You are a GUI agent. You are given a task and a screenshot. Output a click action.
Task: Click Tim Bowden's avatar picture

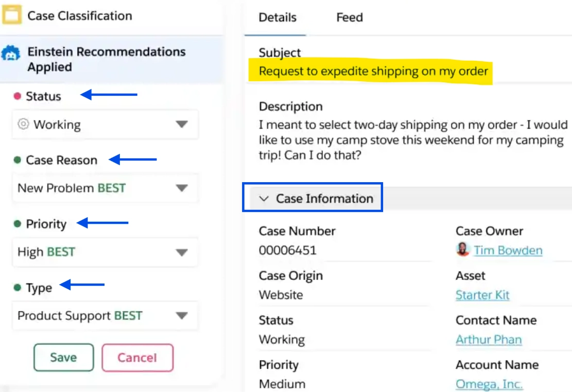coord(462,250)
